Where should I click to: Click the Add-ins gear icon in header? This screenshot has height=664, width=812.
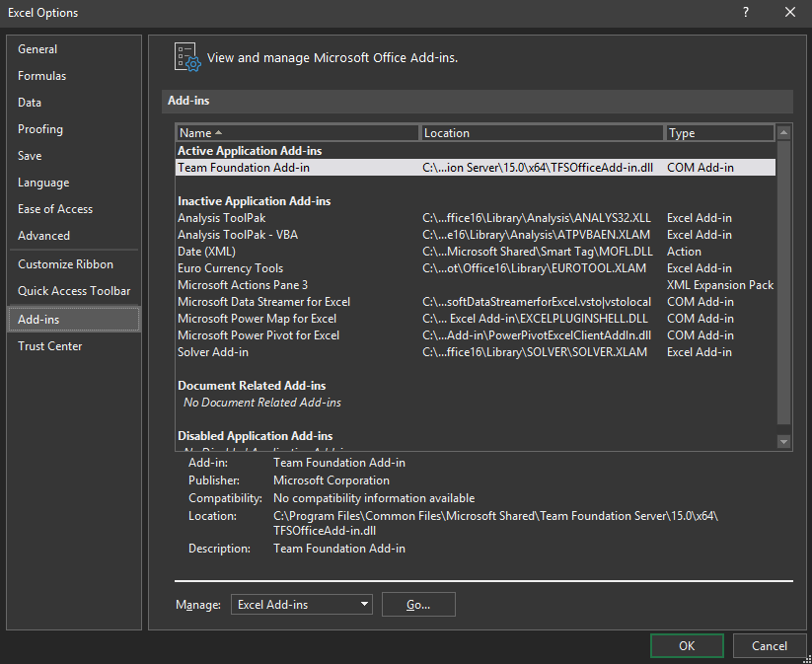click(x=186, y=57)
